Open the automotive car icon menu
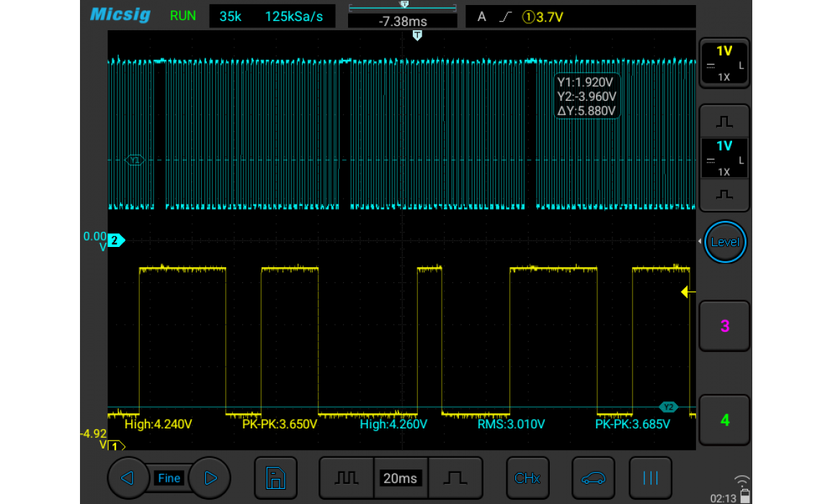Screen dimensions: 833x504 593,478
